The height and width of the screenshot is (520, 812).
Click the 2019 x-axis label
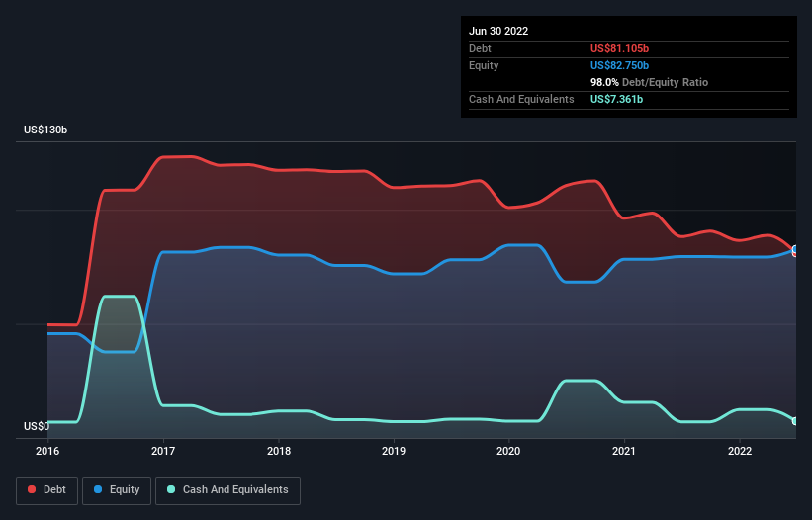coord(394,451)
